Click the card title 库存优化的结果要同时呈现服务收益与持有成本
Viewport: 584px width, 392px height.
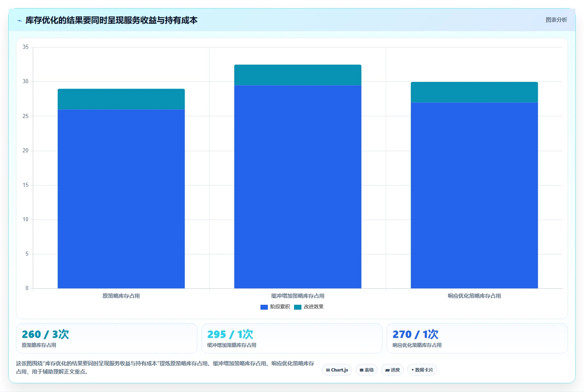tap(111, 20)
